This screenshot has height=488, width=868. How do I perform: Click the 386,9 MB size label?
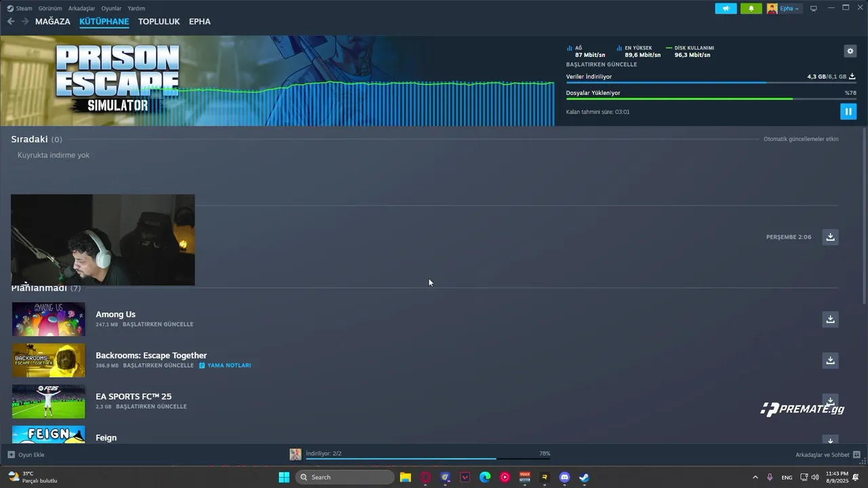point(107,365)
